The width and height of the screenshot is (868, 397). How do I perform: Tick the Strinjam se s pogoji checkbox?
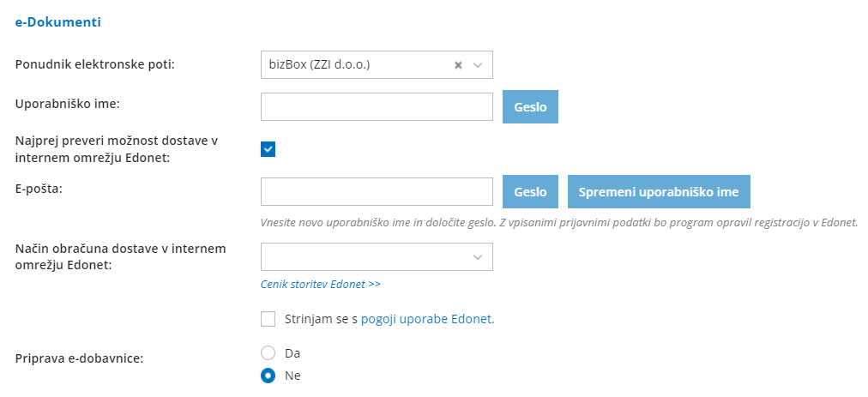(x=268, y=319)
